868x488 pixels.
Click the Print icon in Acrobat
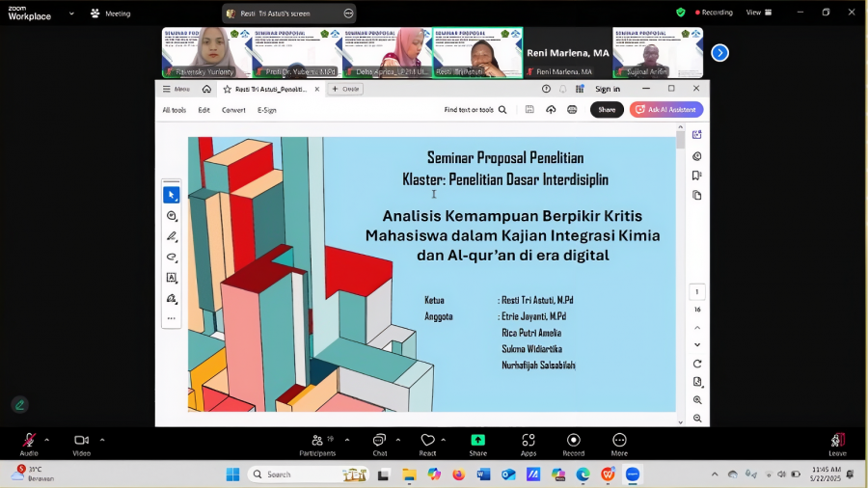[x=572, y=110]
